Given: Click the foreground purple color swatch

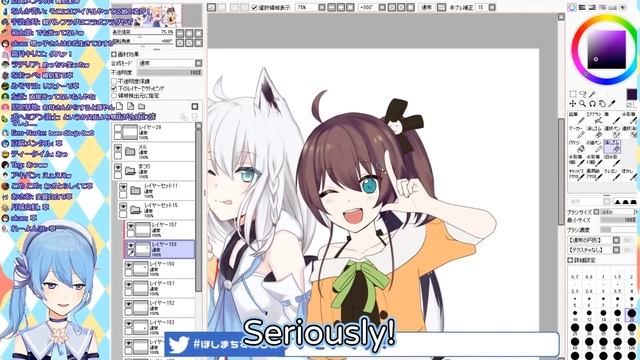Looking at the screenshot, I should [631, 94].
